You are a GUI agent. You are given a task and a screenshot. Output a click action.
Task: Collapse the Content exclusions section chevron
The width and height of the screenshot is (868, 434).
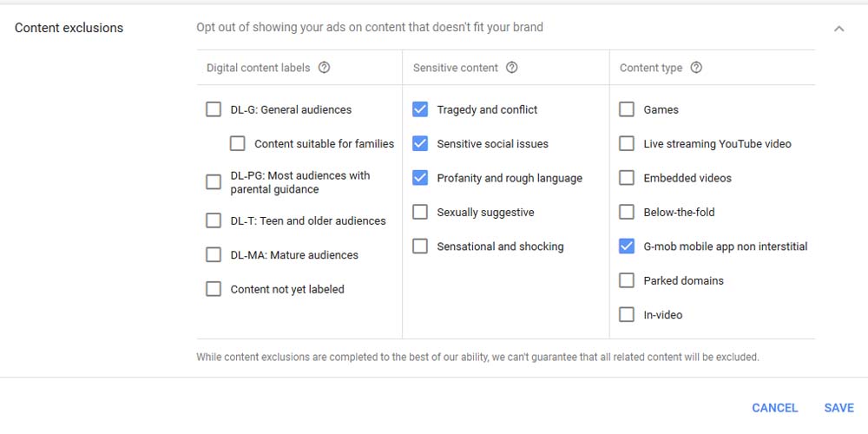coord(838,29)
